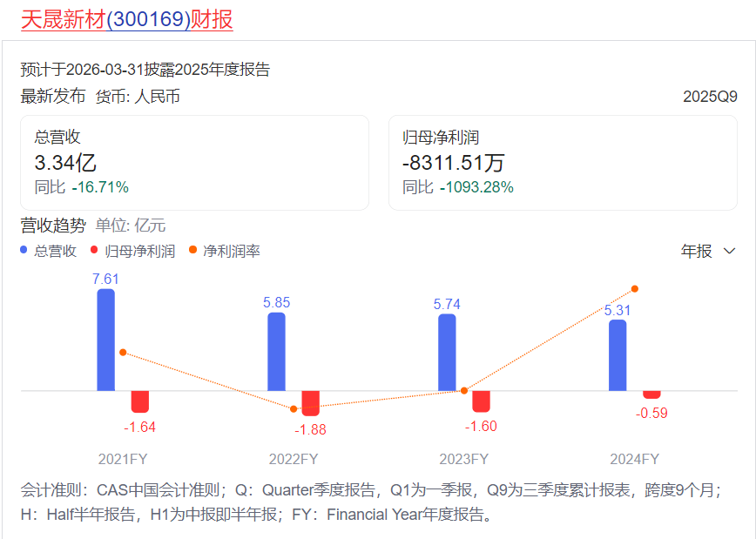Click the 5.74 revenue value label
This screenshot has height=539, width=756.
pos(447,304)
